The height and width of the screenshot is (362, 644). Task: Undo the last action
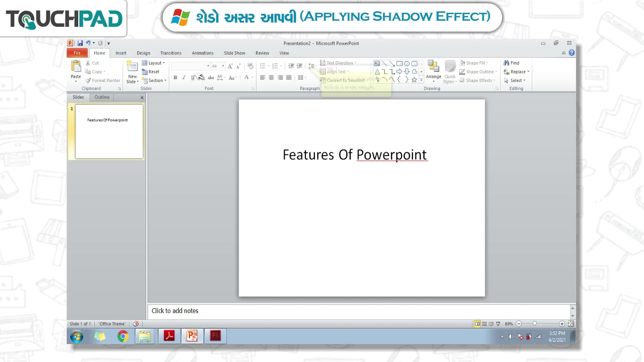(x=88, y=43)
